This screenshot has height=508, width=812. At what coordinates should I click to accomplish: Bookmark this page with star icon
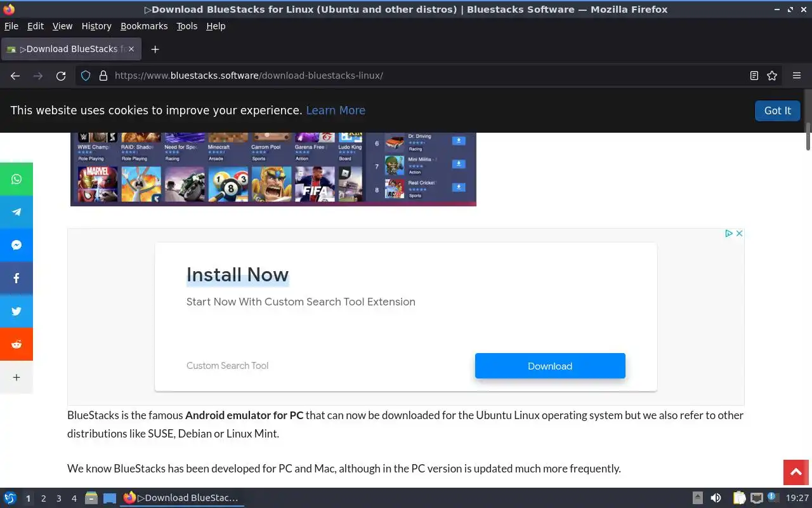coord(772,76)
